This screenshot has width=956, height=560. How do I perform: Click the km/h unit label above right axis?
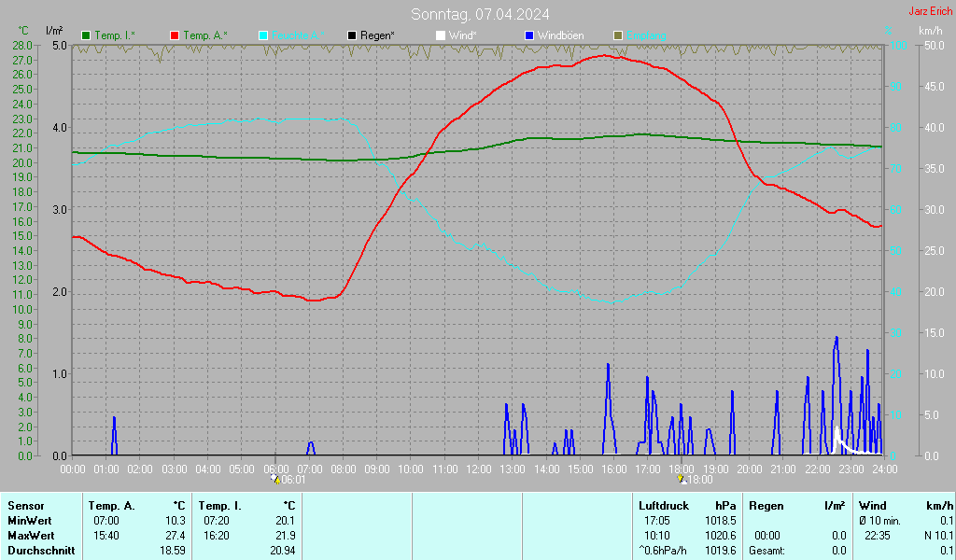click(x=931, y=31)
